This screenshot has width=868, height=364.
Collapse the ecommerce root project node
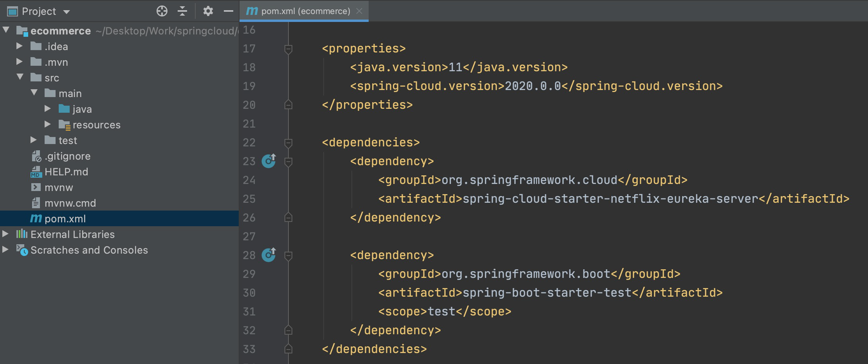click(x=6, y=30)
